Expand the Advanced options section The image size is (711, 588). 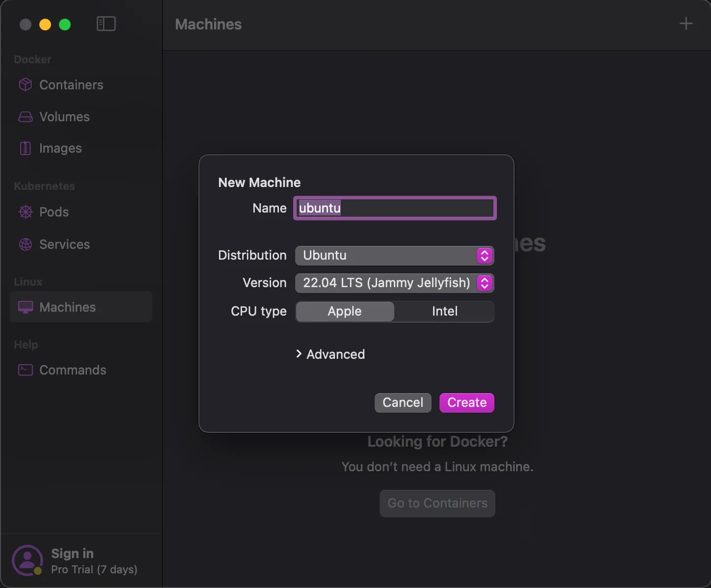pos(330,354)
